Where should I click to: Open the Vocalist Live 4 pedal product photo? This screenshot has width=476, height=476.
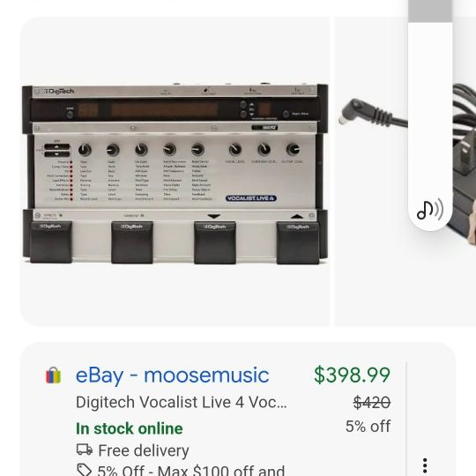pos(175,172)
